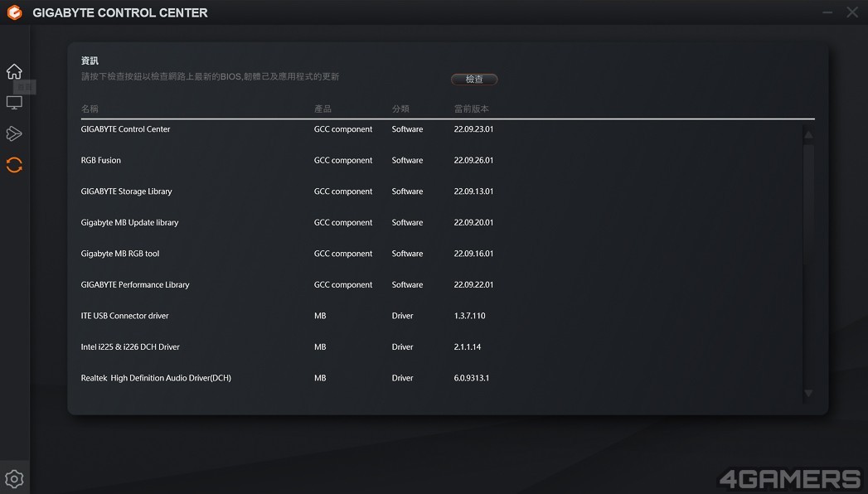Click version 1.3.7.110

pyautogui.click(x=469, y=316)
